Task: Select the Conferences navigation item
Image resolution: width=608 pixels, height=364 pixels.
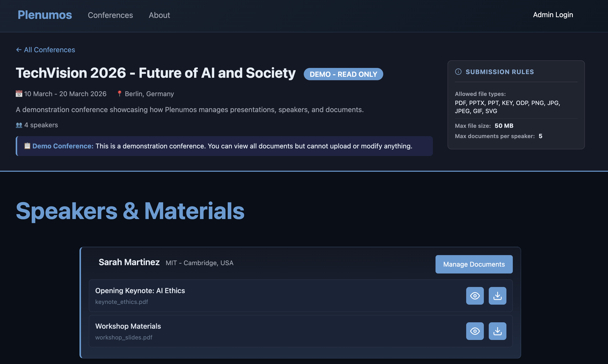Action: point(110,15)
